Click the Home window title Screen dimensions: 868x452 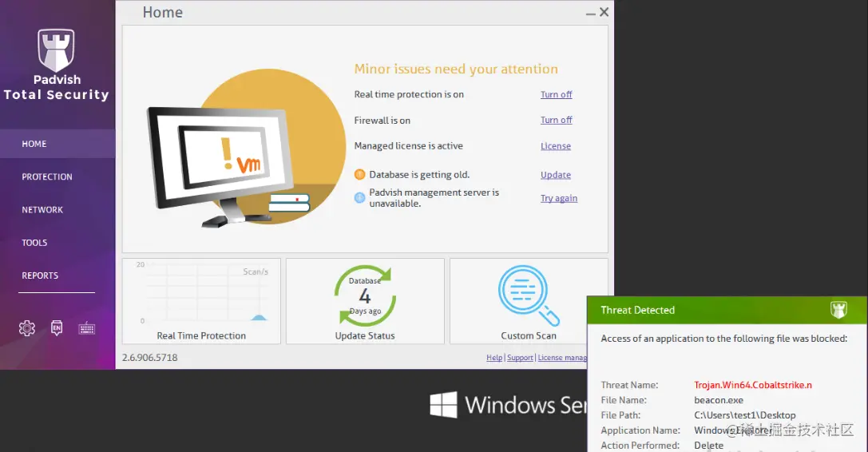[x=163, y=12]
